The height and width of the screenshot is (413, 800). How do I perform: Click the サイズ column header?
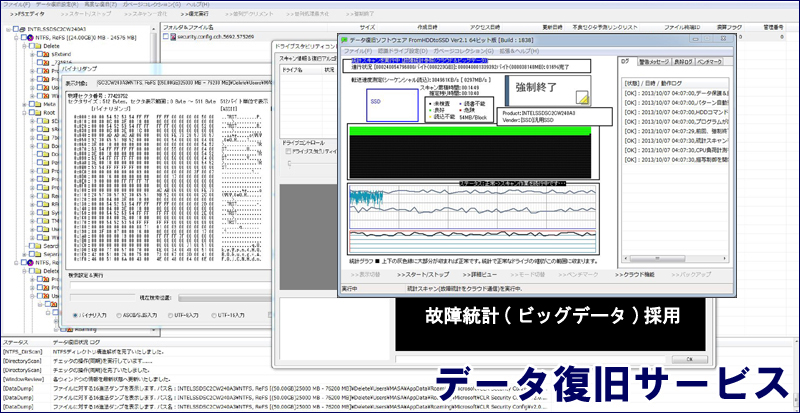(367, 27)
